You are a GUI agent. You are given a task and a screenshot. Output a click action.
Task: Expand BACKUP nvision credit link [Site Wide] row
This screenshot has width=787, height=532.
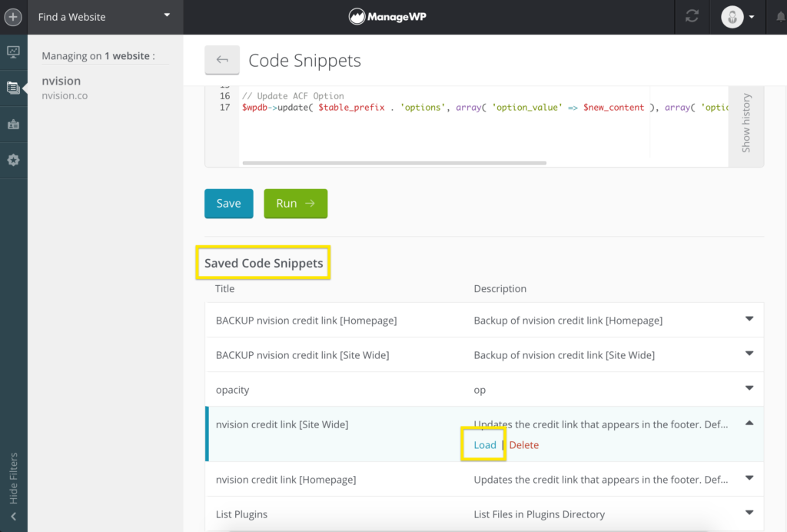pyautogui.click(x=749, y=354)
